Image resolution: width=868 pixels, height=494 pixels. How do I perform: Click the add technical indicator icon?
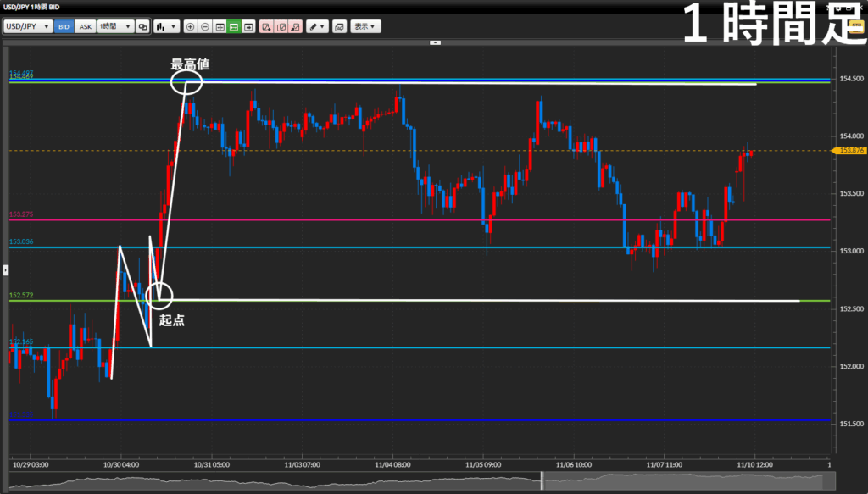(x=266, y=26)
